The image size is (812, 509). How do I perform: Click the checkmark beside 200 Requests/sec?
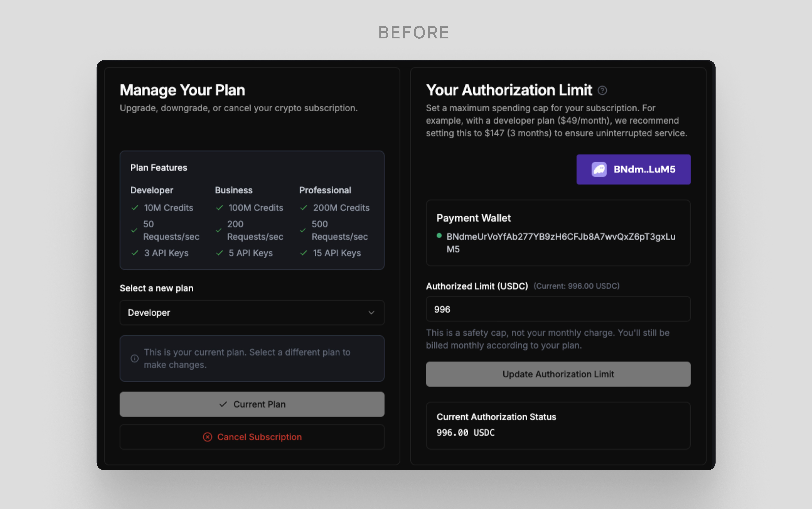click(219, 230)
